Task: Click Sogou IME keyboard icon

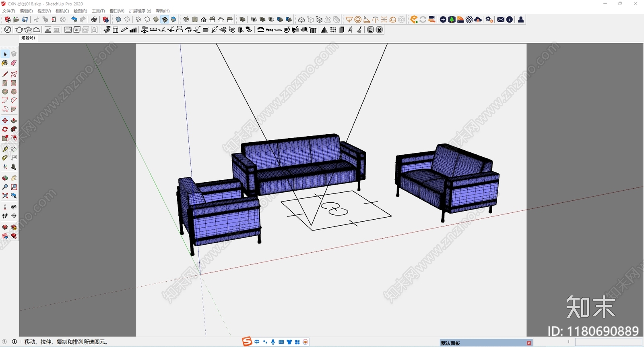Action: click(281, 342)
